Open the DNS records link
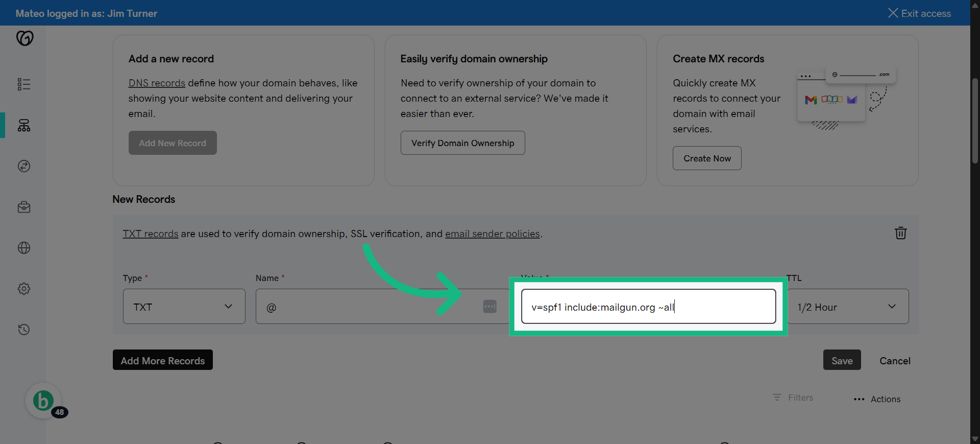 [157, 83]
